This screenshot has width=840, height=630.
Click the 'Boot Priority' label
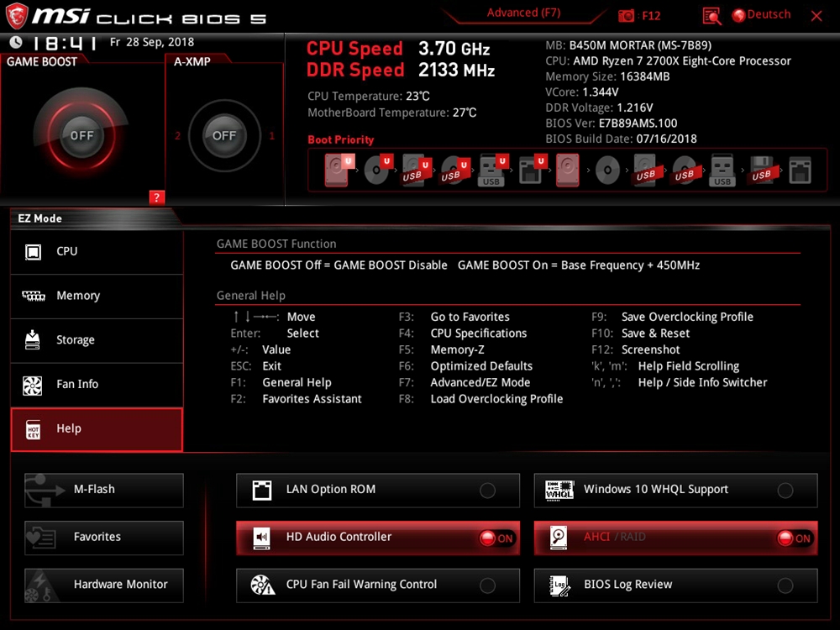(341, 139)
